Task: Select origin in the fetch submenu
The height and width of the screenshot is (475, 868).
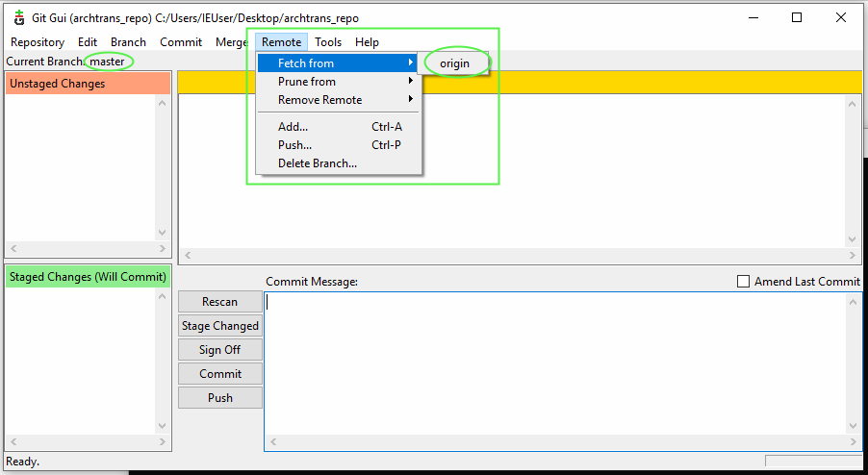Action: click(x=453, y=63)
